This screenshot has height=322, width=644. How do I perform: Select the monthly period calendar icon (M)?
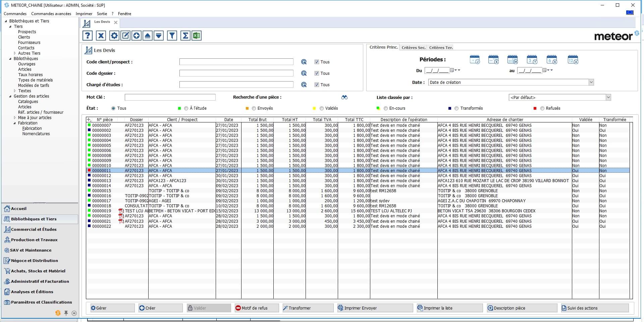coord(513,60)
